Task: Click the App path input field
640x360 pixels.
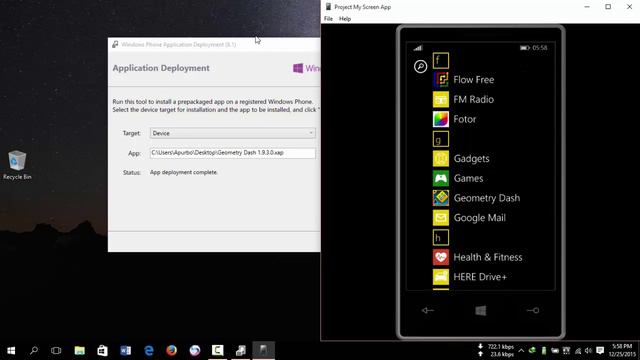Action: click(x=233, y=153)
